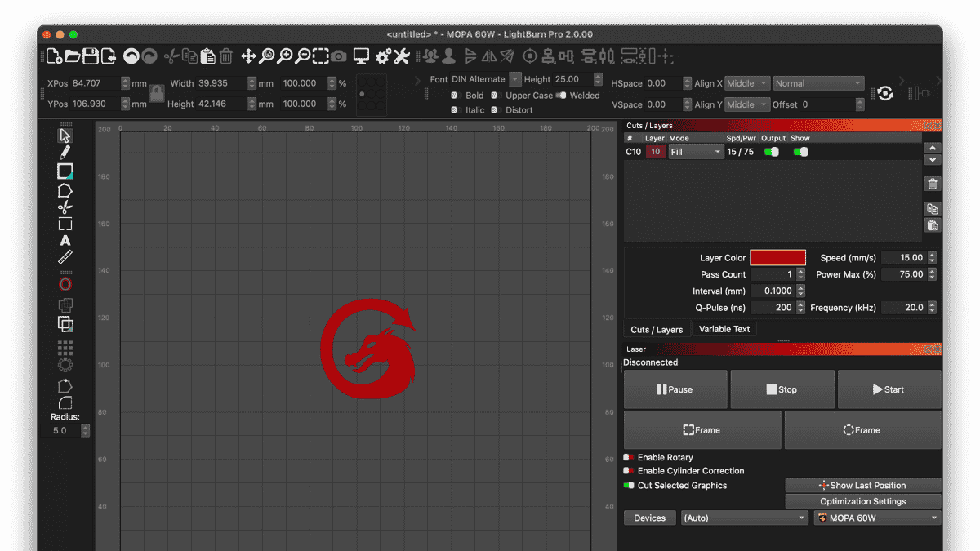Click the Start button
The image size is (980, 551).
(889, 389)
